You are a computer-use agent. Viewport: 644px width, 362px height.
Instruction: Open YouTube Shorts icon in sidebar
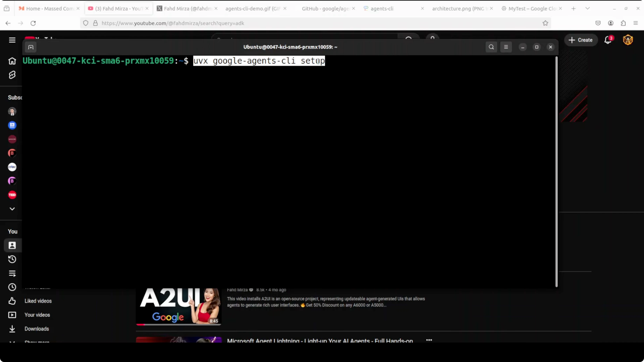[x=12, y=75]
